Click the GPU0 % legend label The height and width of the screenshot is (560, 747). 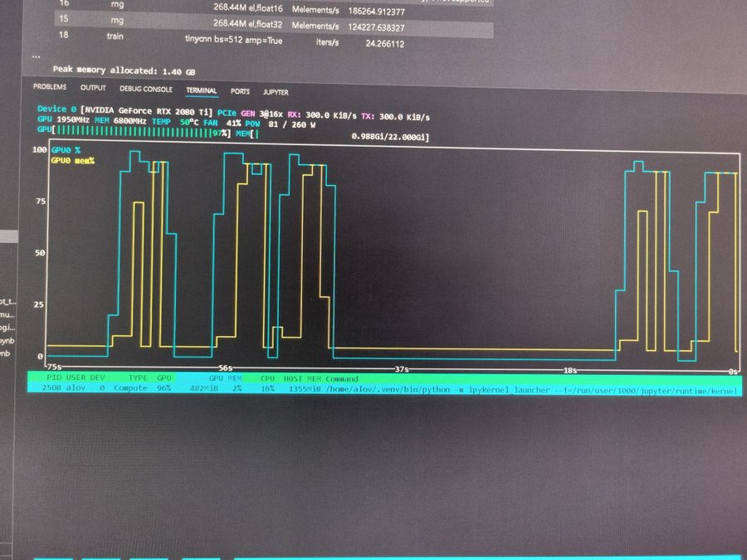pyautogui.click(x=66, y=150)
